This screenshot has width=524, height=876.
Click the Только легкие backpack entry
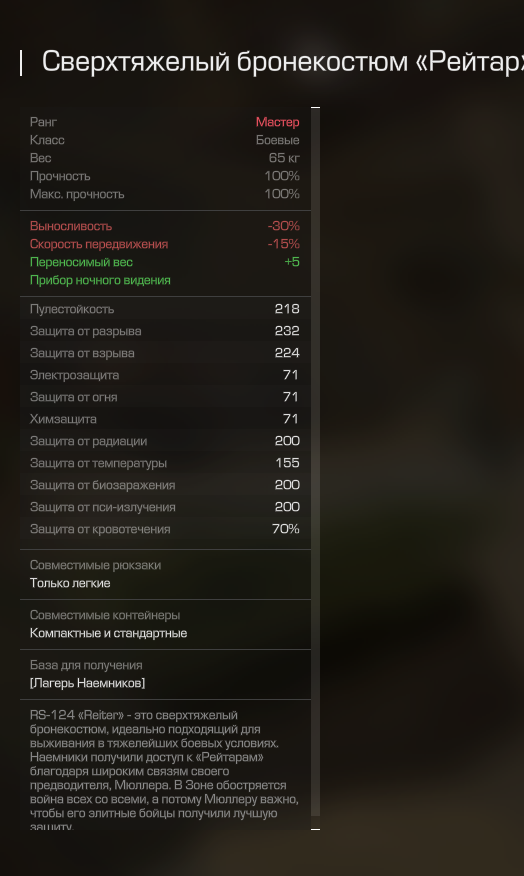pyautogui.click(x=70, y=583)
